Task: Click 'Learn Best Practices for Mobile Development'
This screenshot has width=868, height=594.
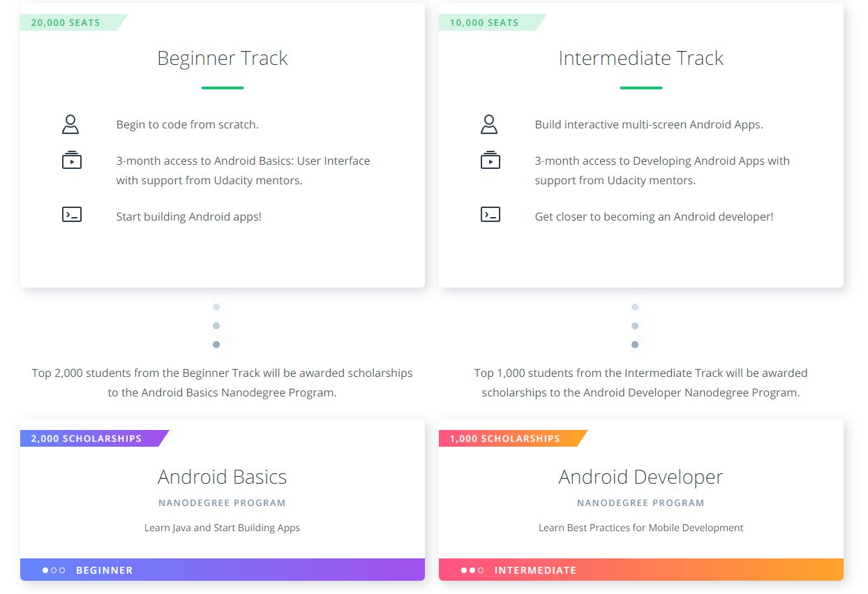Action: [641, 528]
